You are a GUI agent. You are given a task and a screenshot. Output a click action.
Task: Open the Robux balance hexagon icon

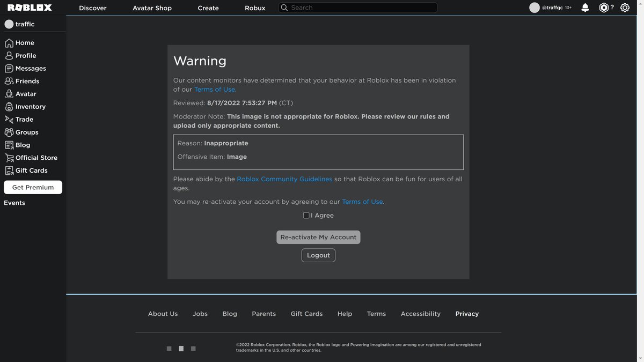click(x=604, y=8)
